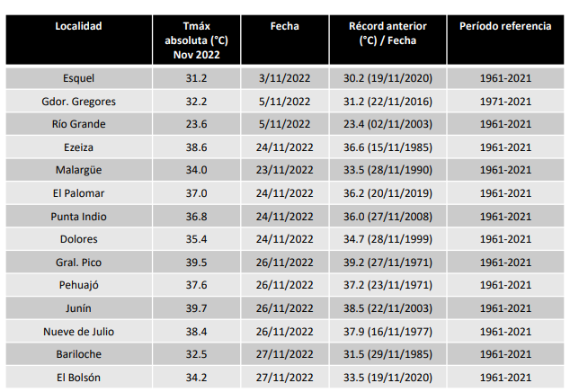Select the Punta Indio locality cell

[78, 217]
